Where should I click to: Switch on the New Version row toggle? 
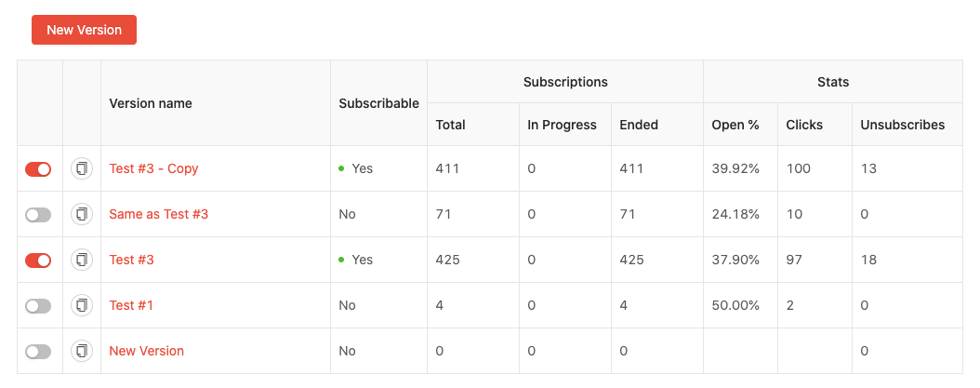tap(38, 351)
